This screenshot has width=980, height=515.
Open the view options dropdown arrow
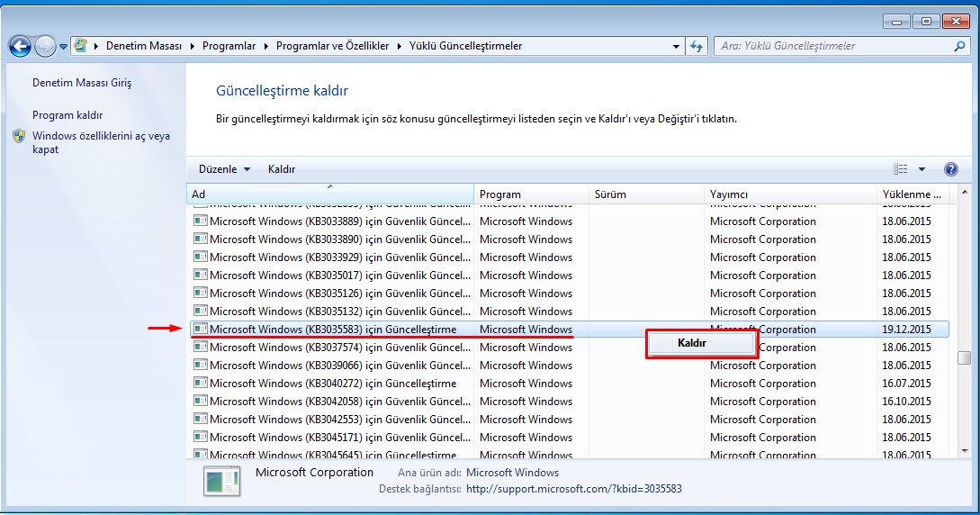tap(922, 169)
